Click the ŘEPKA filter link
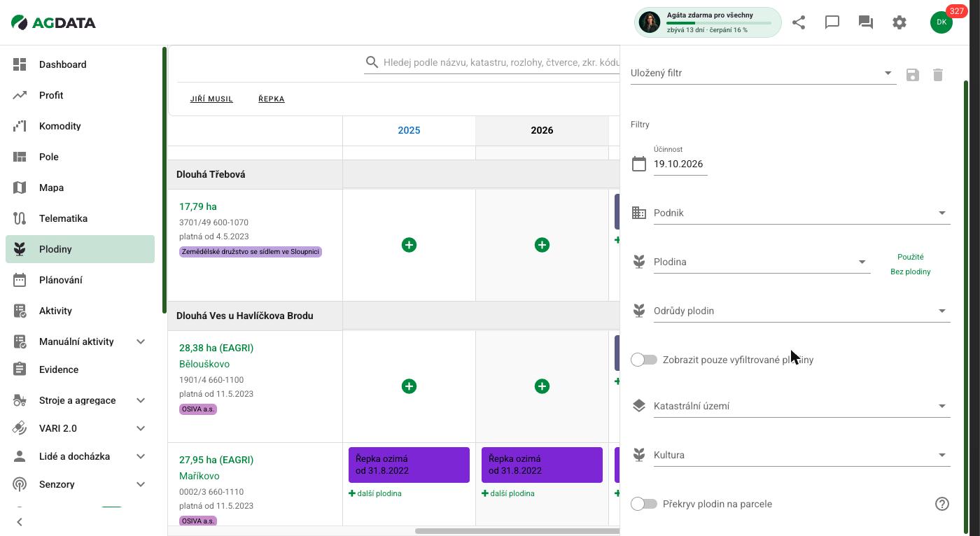 [x=272, y=99]
